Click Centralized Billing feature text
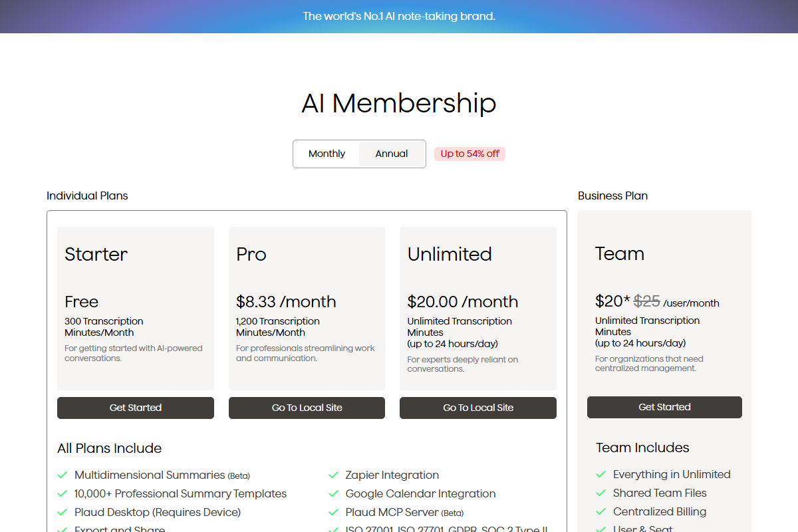 (x=660, y=511)
